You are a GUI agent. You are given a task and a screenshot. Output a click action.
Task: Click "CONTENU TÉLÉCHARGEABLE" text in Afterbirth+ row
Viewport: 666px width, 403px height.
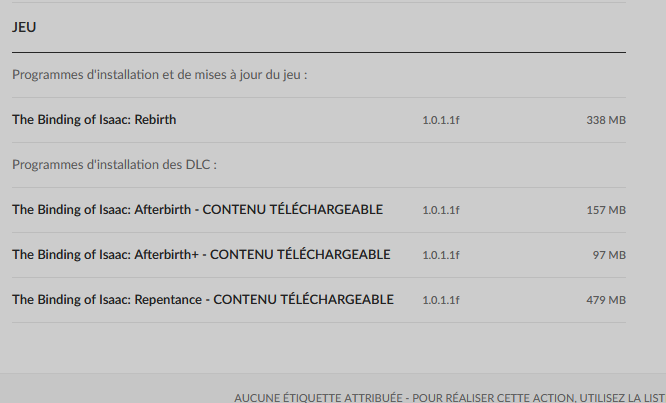(300, 255)
